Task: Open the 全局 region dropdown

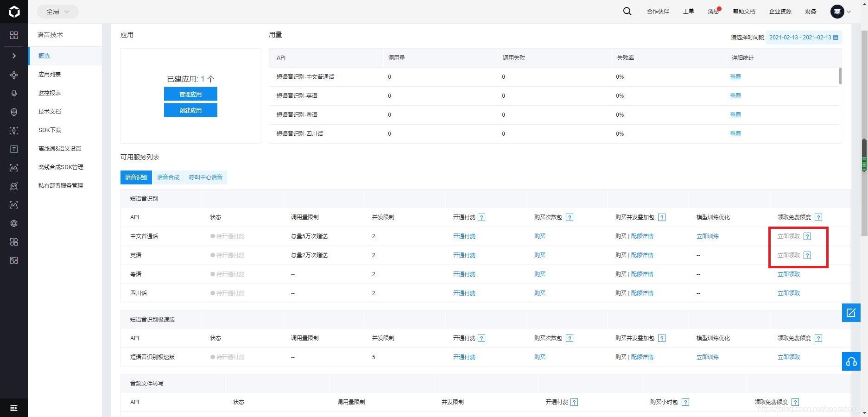Action: point(57,12)
